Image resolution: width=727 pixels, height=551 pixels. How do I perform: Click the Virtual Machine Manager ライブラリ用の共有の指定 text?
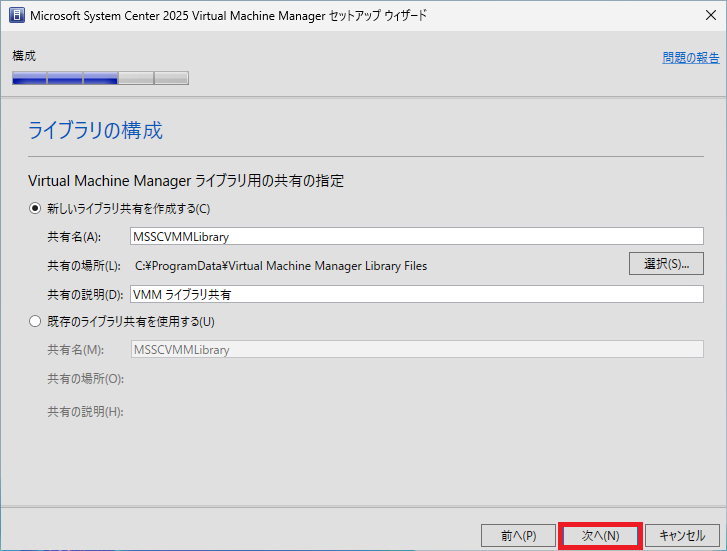click(185, 180)
